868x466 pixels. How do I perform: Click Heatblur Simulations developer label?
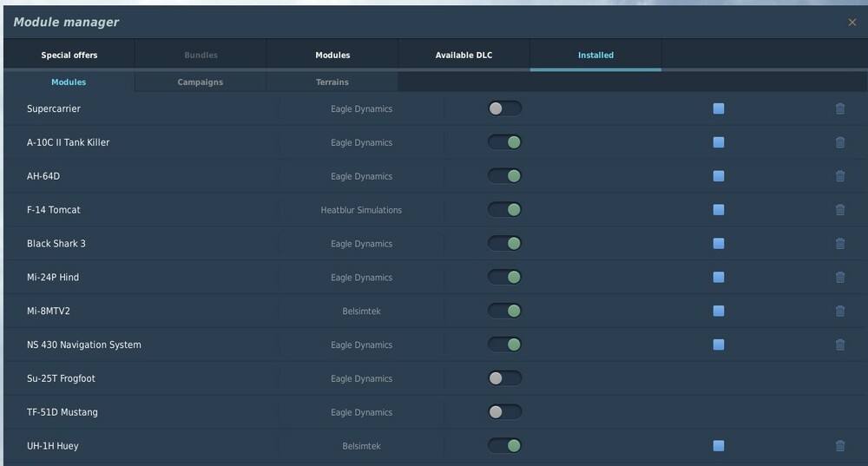pos(361,210)
